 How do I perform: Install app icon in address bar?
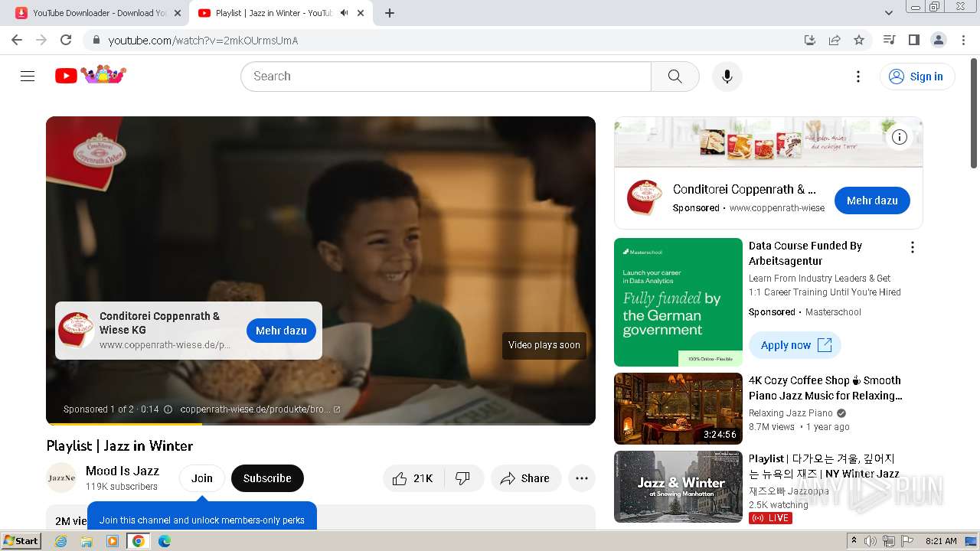click(809, 40)
